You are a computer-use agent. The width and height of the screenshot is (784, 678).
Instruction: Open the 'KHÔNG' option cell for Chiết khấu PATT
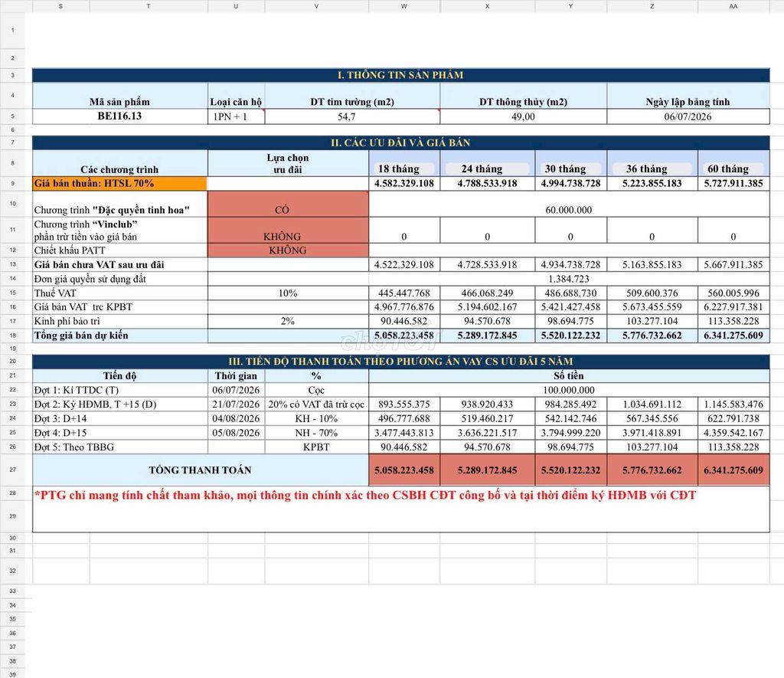[x=288, y=251]
